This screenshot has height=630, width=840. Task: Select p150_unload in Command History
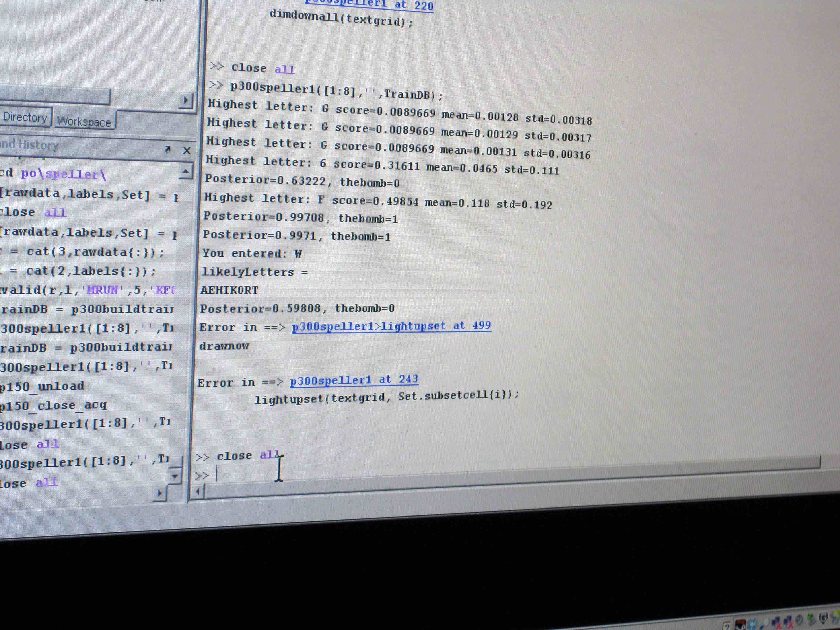tap(42, 387)
